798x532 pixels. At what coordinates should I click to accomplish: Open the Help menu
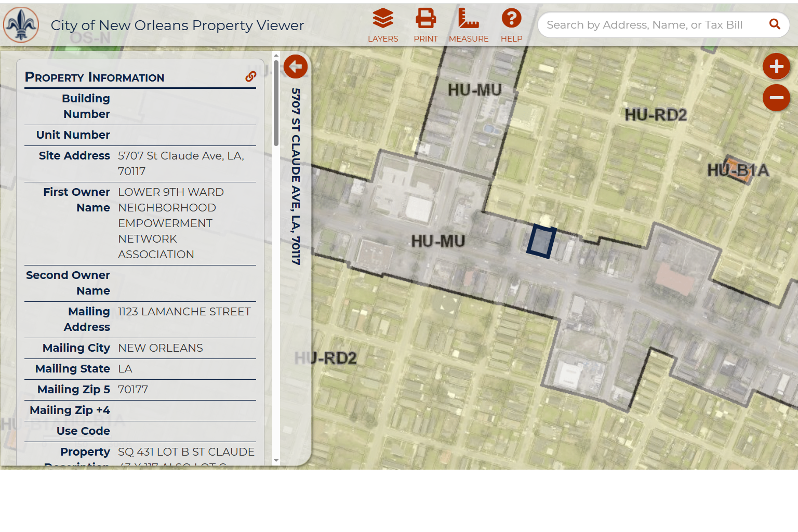click(x=511, y=25)
